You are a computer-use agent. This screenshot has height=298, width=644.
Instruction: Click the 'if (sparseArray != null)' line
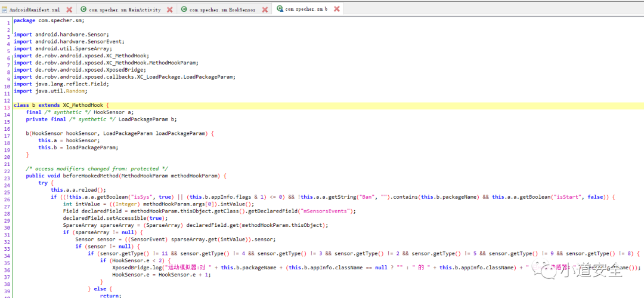[103, 232]
